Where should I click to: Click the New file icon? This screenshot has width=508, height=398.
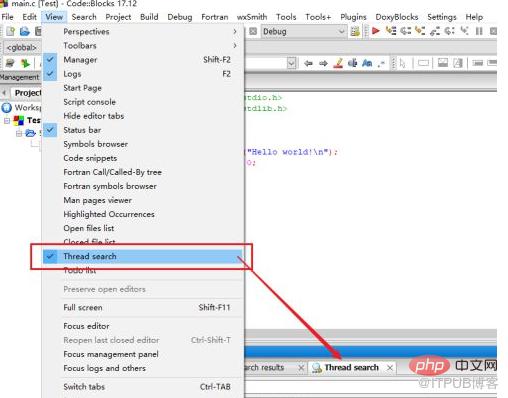coord(11,31)
